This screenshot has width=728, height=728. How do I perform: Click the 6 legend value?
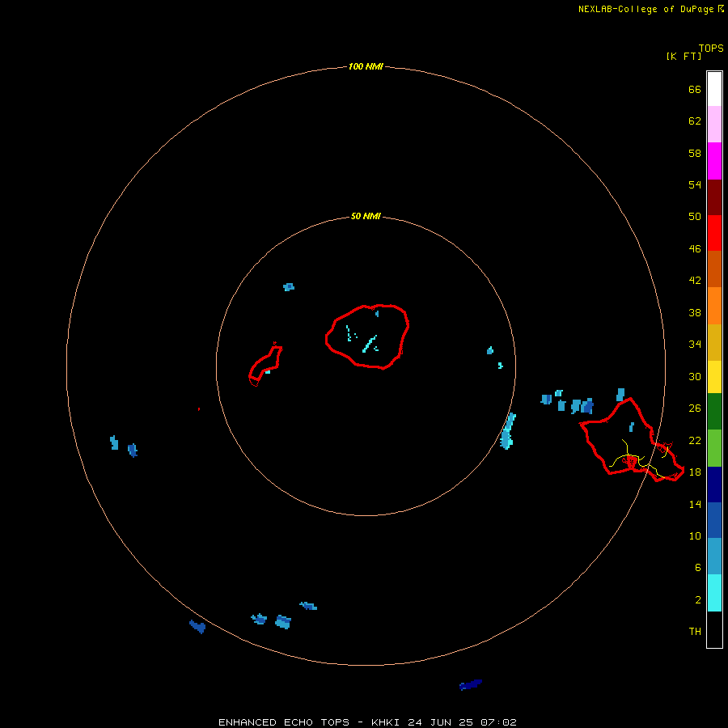pos(698,568)
